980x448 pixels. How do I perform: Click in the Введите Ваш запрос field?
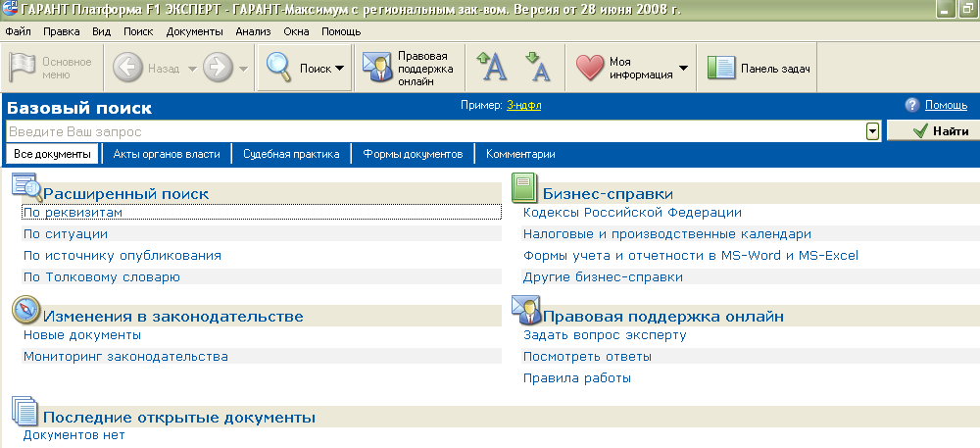click(435, 131)
